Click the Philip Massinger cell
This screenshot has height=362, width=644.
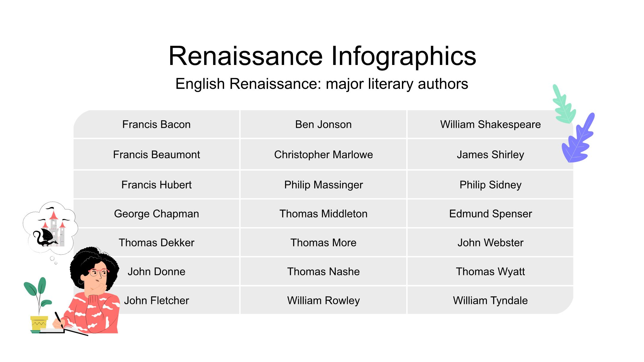point(323,185)
